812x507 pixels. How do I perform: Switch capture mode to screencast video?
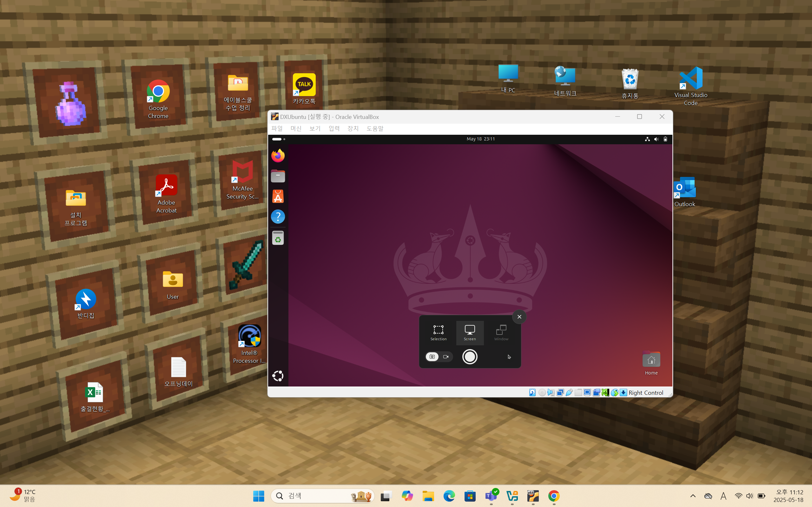click(446, 357)
